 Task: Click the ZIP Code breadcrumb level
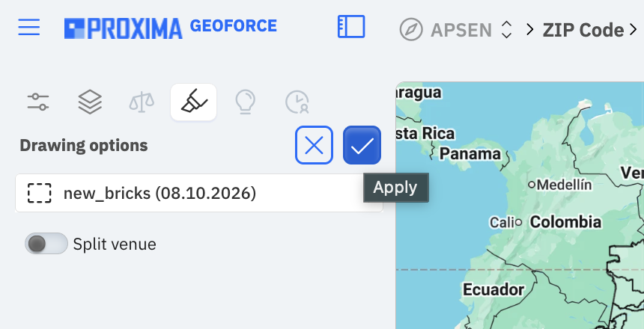(x=583, y=30)
